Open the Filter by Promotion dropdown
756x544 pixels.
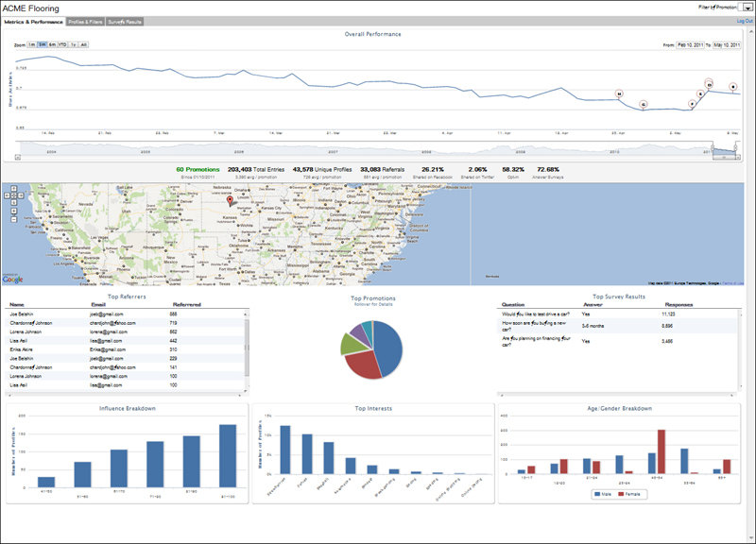coord(746,8)
